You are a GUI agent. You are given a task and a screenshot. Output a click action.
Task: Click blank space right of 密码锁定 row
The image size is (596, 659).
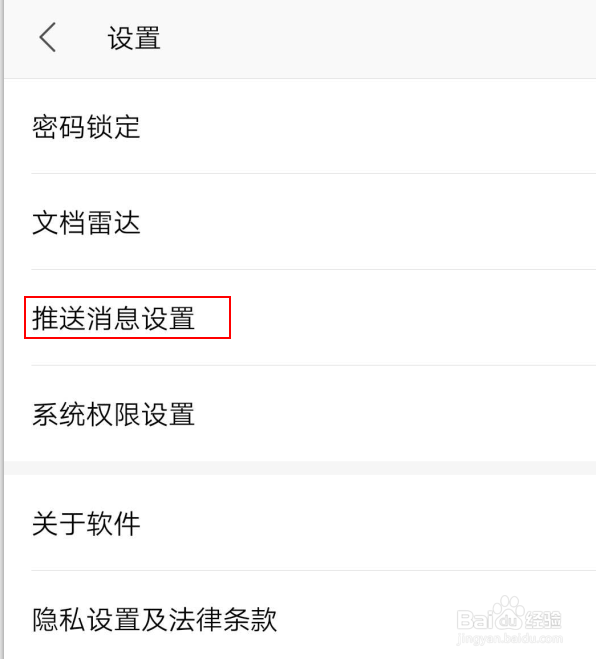368,127
